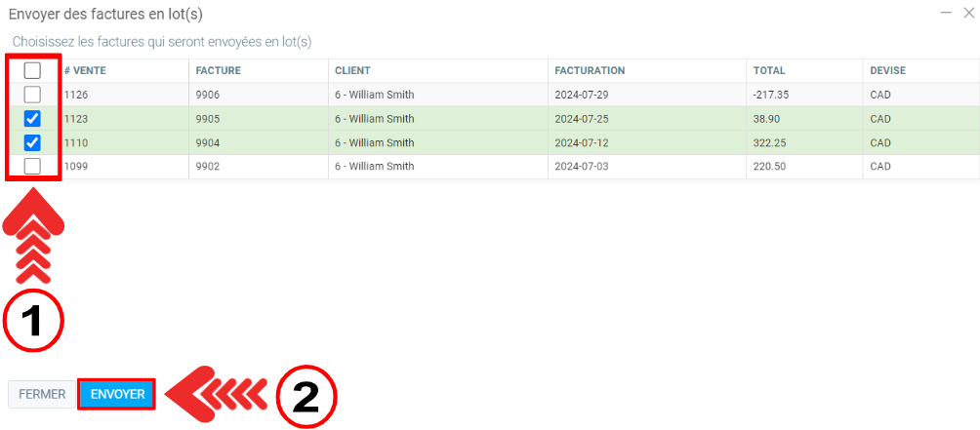Select the 322.25 total cell

tap(769, 142)
